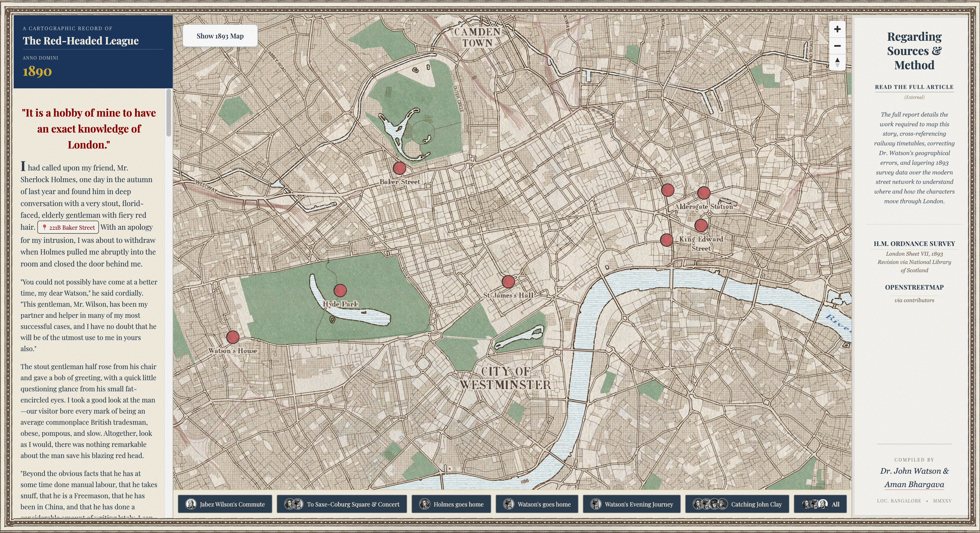Image resolution: width=980 pixels, height=533 pixels.
Task: Show All routes on the map
Action: pyautogui.click(x=820, y=504)
